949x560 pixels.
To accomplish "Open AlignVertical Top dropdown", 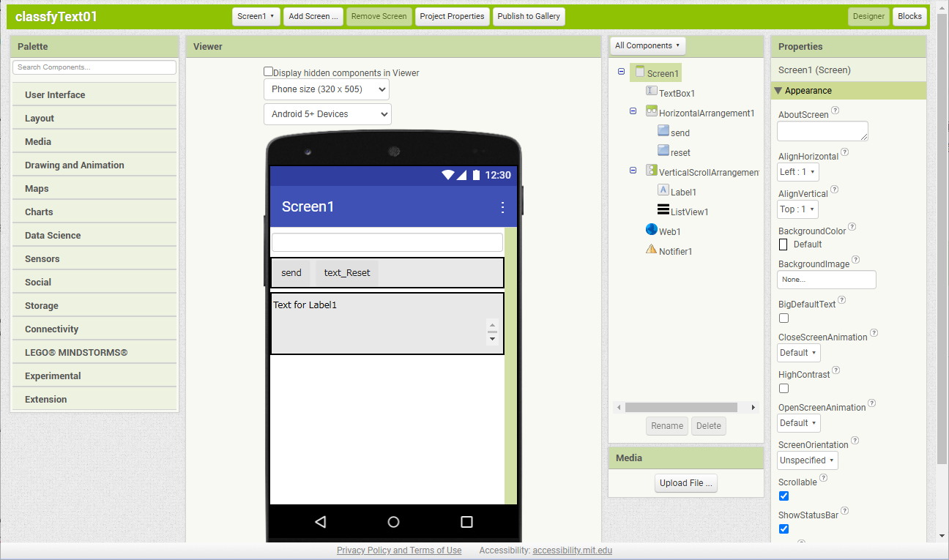I will (797, 209).
